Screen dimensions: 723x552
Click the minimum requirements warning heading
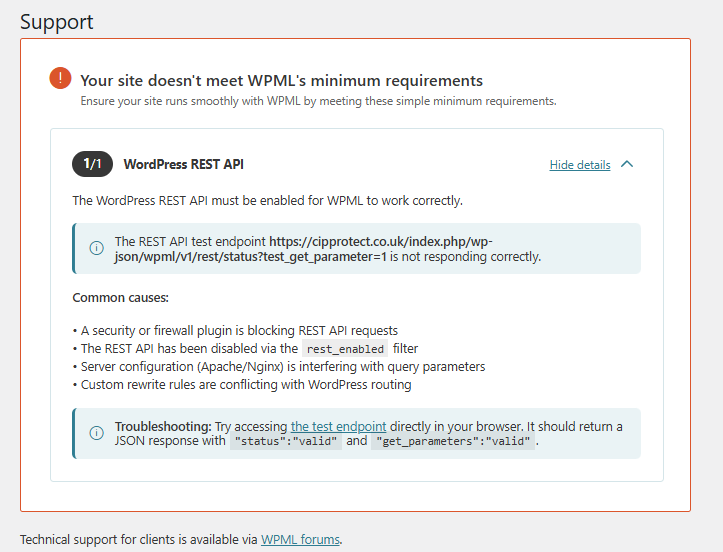pyautogui.click(x=281, y=80)
